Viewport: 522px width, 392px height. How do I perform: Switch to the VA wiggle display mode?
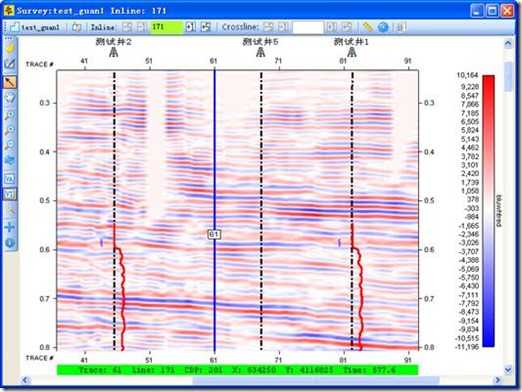pyautogui.click(x=10, y=178)
